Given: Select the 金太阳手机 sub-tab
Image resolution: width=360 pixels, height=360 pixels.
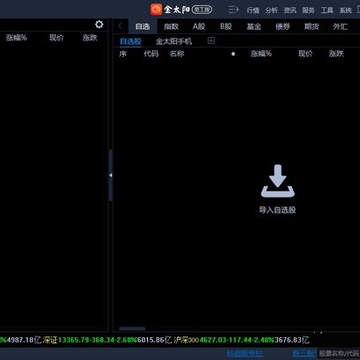Looking at the screenshot, I should point(174,41).
